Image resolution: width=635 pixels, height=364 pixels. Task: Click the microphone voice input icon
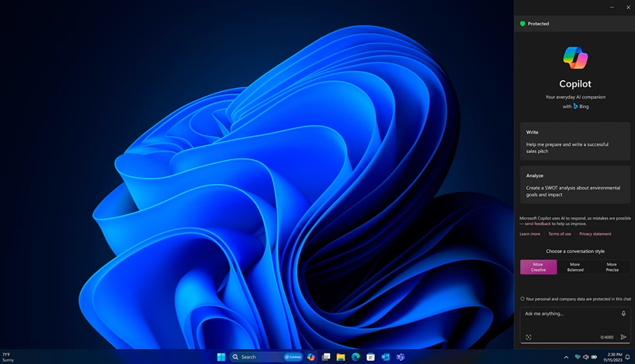[624, 313]
